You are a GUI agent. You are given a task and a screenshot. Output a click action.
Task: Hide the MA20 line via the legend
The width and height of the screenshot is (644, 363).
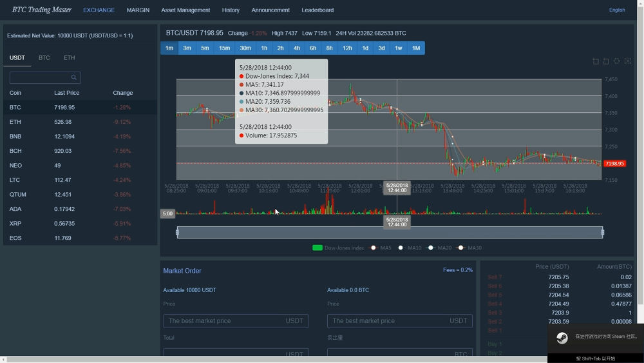coord(438,248)
